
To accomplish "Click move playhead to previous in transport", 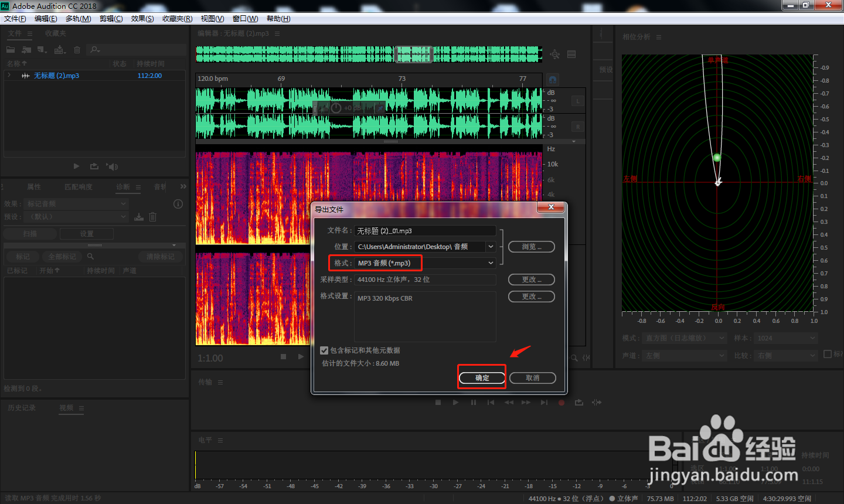I will click(x=491, y=403).
